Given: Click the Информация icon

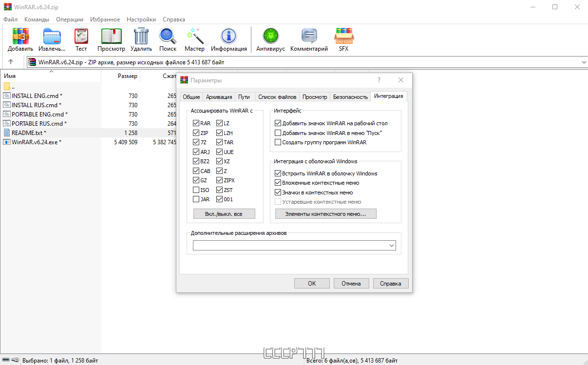Looking at the screenshot, I should pyautogui.click(x=228, y=37).
